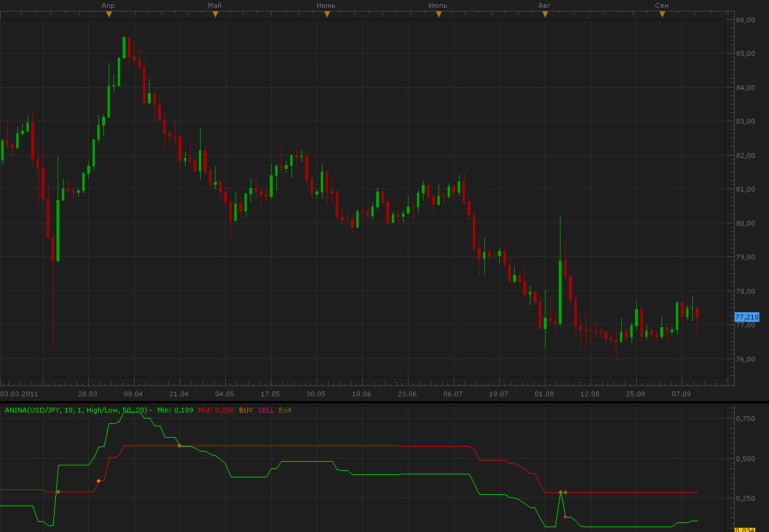The image size is (769, 532).
Task: Click the Сен month marker triangle
Action: tap(662, 14)
